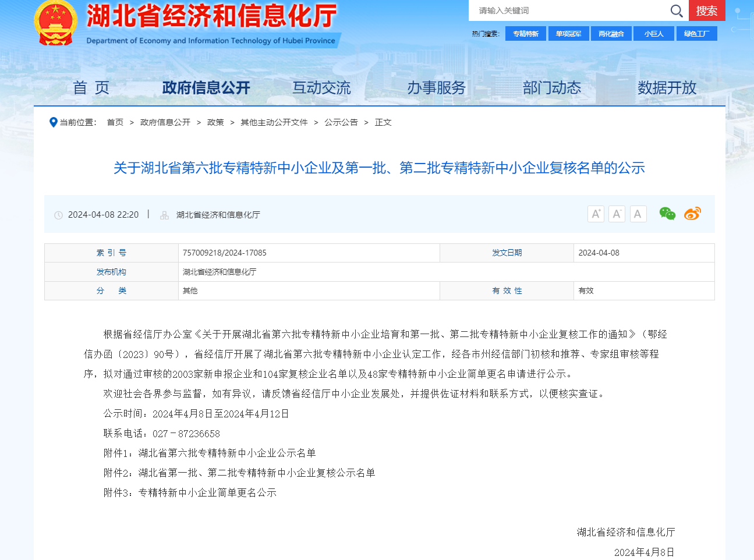This screenshot has width=754, height=560.
Task: Share article via Weibo icon
Action: pyautogui.click(x=692, y=214)
